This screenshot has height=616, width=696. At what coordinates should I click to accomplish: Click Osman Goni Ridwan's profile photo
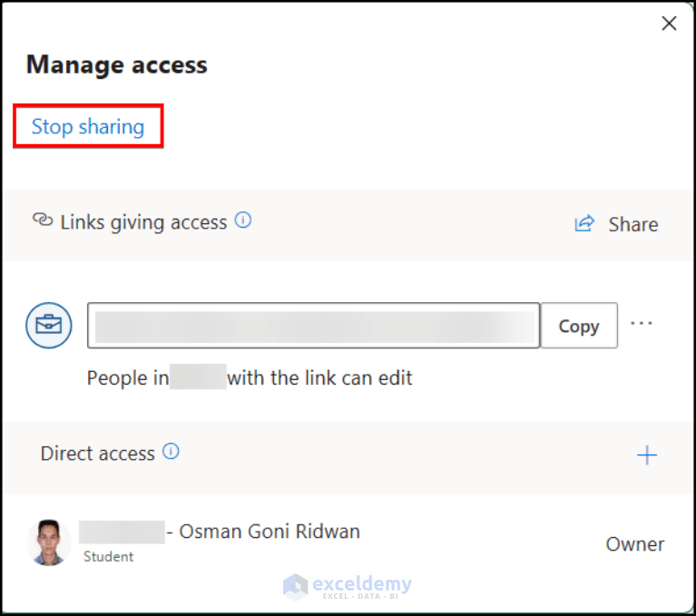[48, 543]
